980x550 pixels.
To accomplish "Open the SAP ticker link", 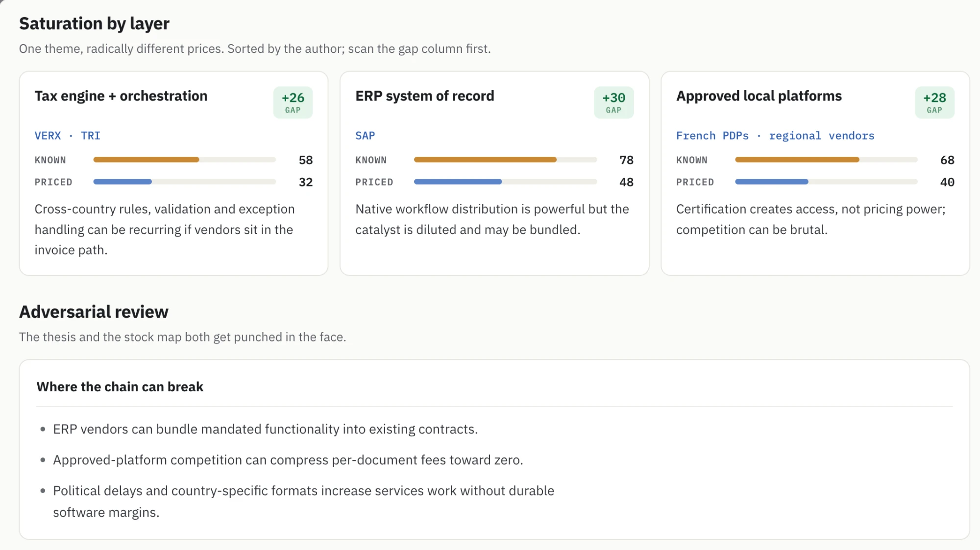I will click(365, 136).
